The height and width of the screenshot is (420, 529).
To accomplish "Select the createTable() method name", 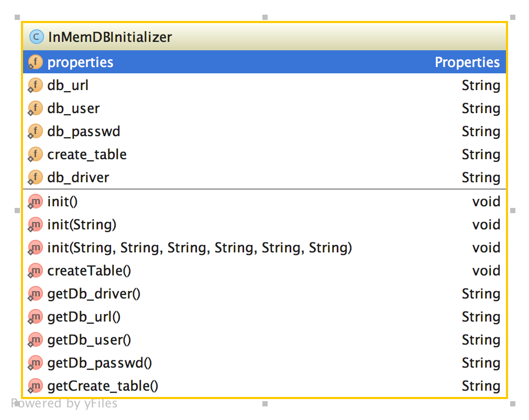I will [89, 271].
